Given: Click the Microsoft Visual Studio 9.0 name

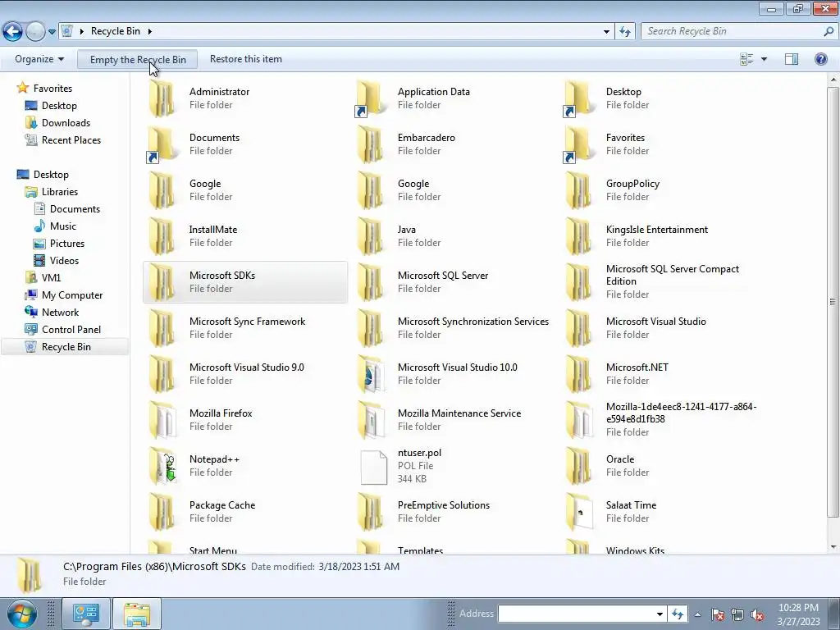Looking at the screenshot, I should point(246,367).
